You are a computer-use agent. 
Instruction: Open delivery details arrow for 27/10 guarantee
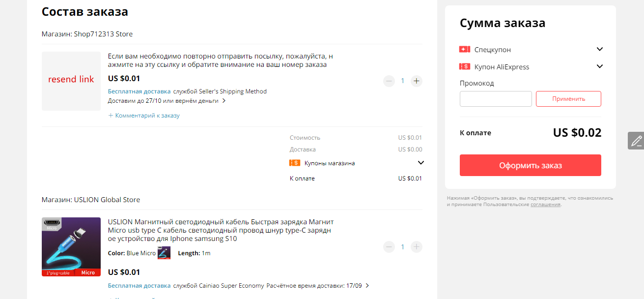click(224, 101)
